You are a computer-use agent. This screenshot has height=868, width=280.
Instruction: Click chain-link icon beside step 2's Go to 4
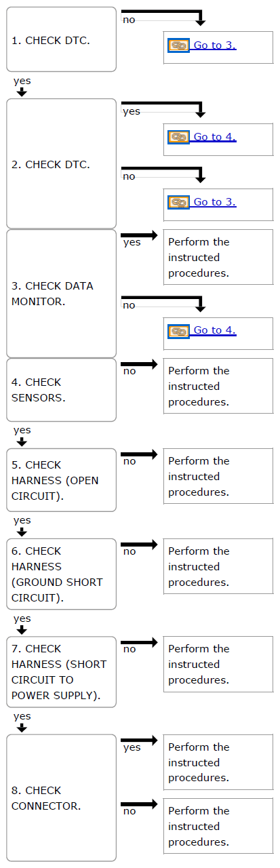178,137
